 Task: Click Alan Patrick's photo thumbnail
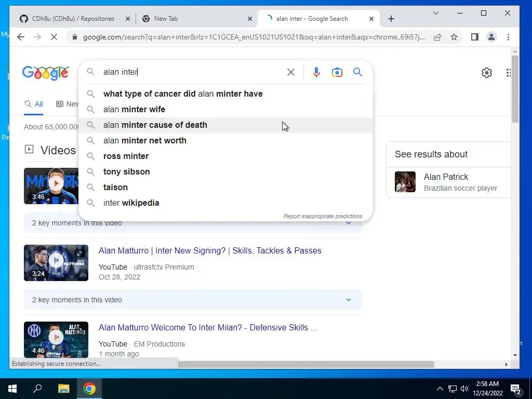coord(405,182)
